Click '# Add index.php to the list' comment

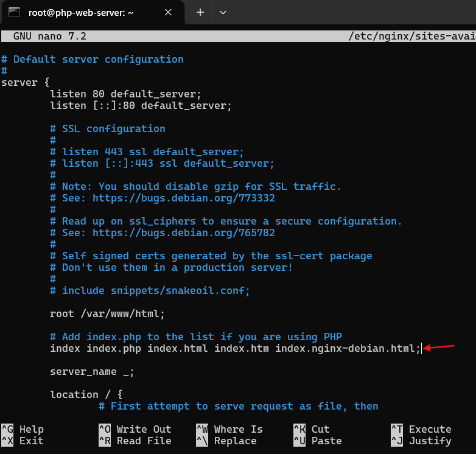[195, 337]
